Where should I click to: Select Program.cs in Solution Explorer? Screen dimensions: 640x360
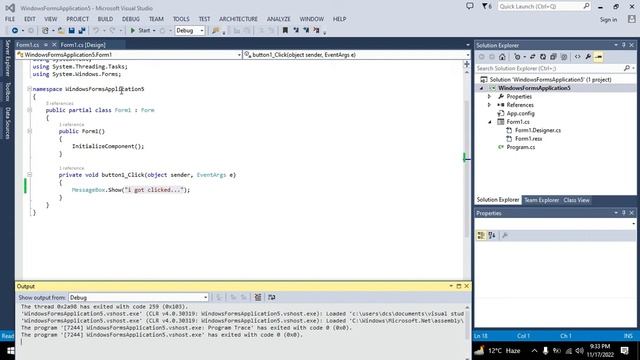pos(520,147)
